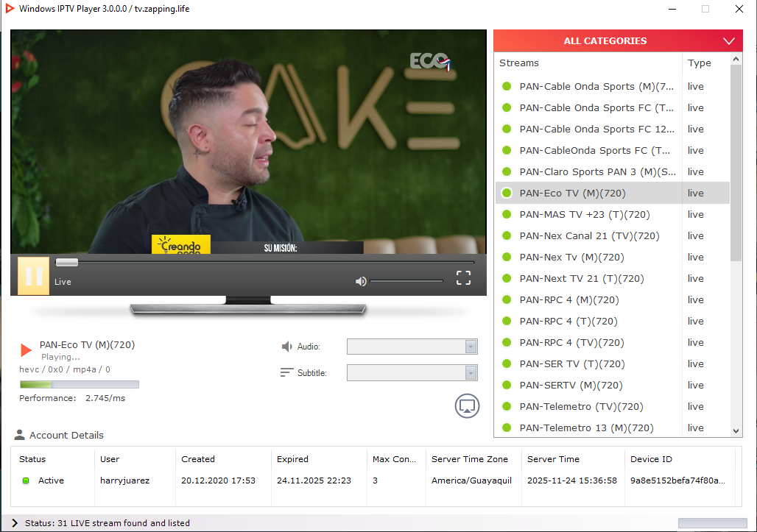
Task: Select PAN-Next TV 21 (T)(720) stream
Action: 612,278
